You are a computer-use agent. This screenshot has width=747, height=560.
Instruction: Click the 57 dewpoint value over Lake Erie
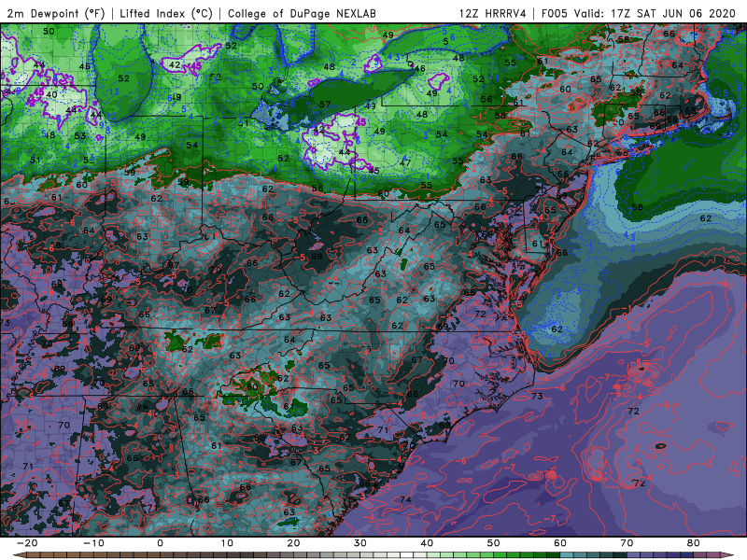click(324, 105)
